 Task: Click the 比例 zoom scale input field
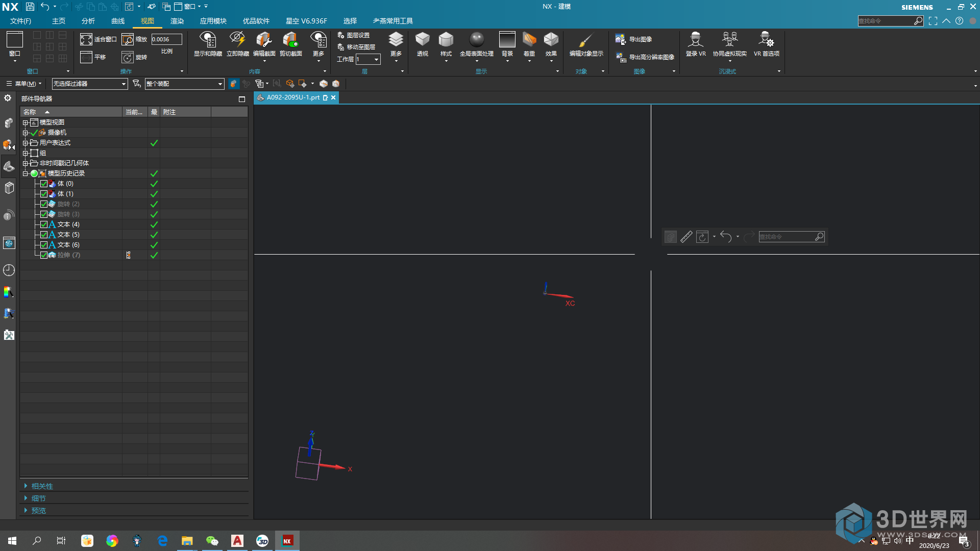[166, 39]
